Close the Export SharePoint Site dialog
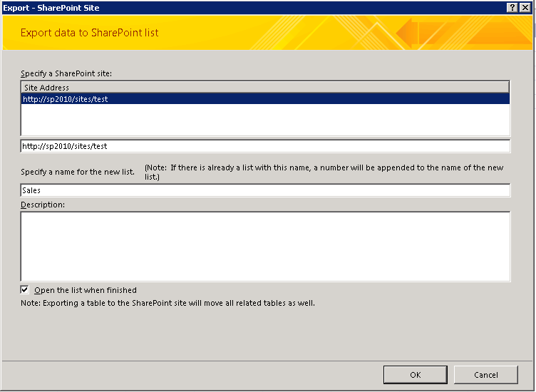536x392 pixels. click(525, 8)
